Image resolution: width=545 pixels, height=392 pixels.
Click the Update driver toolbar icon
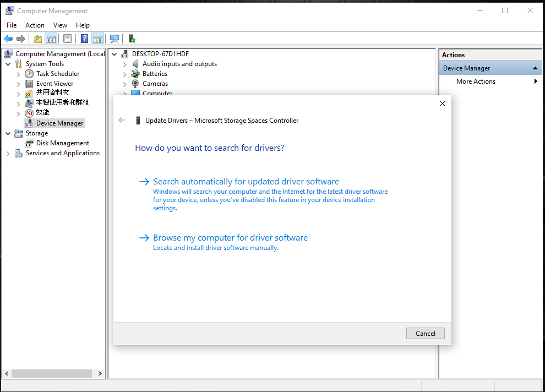[132, 39]
